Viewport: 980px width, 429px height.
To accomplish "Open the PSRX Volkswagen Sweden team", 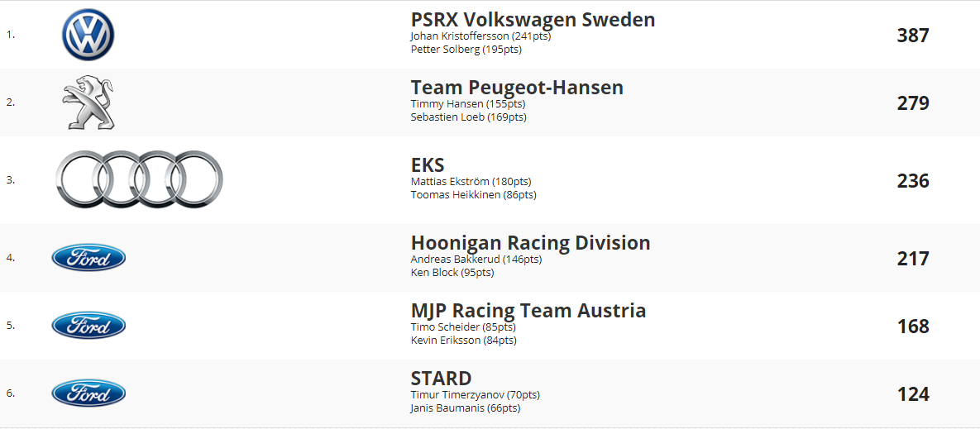I will (533, 19).
